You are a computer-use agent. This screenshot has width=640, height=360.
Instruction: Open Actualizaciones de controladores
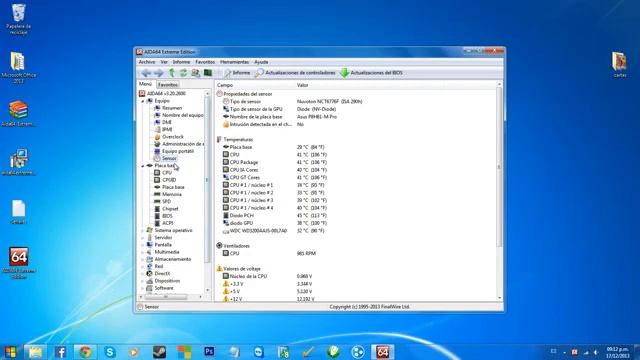click(x=295, y=73)
